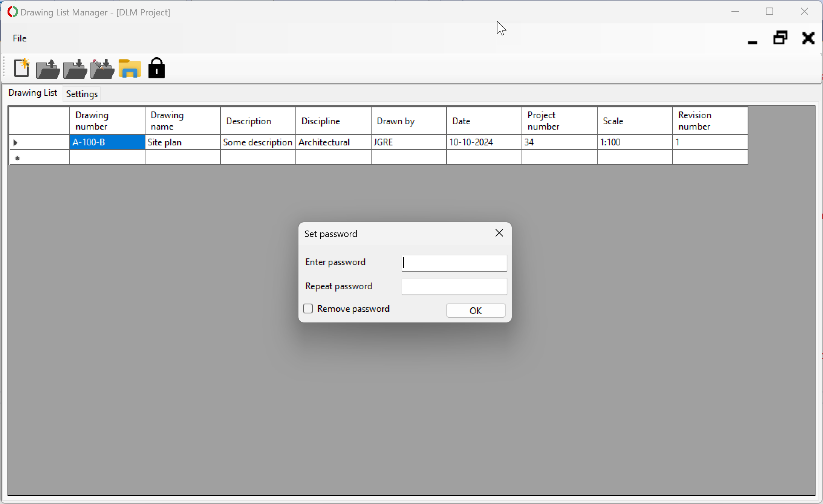The width and height of the screenshot is (823, 504).
Task: Click the Save As folder icon with pencil
Action: coord(102,69)
